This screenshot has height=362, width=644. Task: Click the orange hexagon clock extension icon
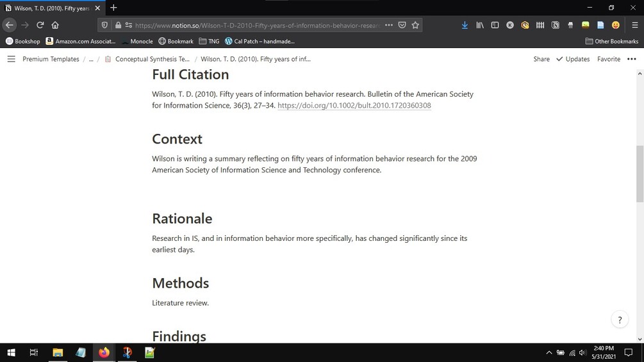(x=525, y=25)
